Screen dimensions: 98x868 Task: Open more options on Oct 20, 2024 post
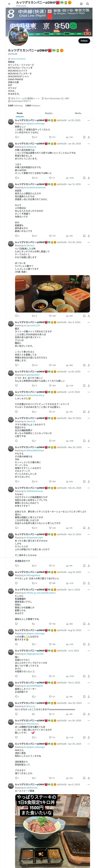click(x=89, y=242)
